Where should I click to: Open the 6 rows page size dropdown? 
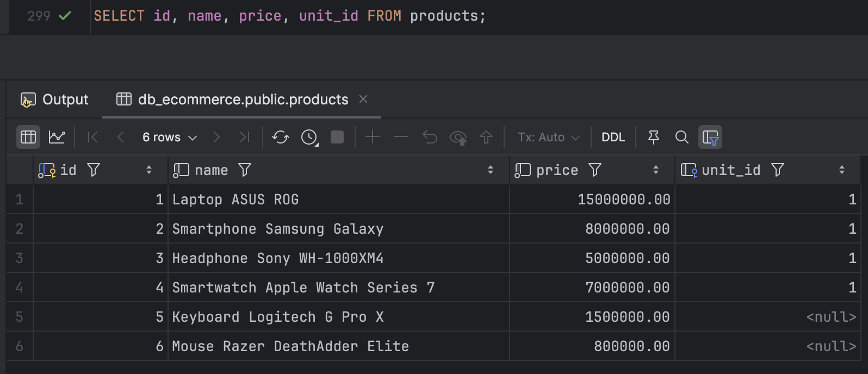pyautogui.click(x=169, y=137)
